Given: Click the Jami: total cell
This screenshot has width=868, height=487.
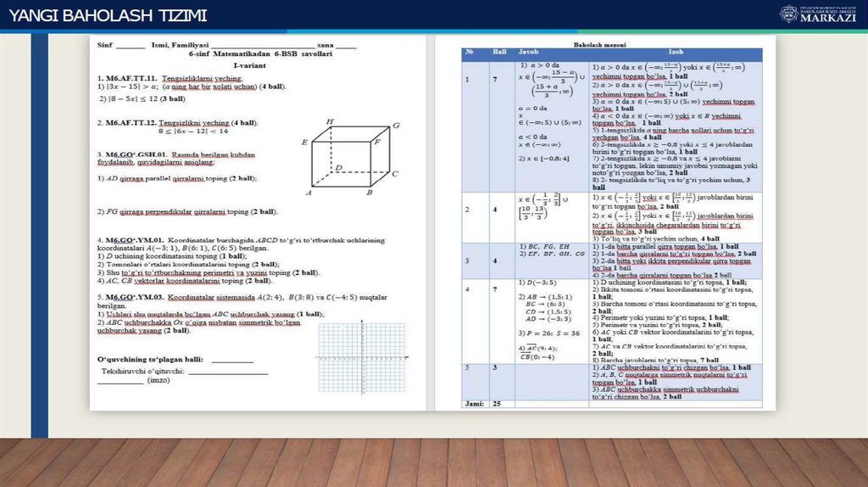Looking at the screenshot, I should click(475, 404).
